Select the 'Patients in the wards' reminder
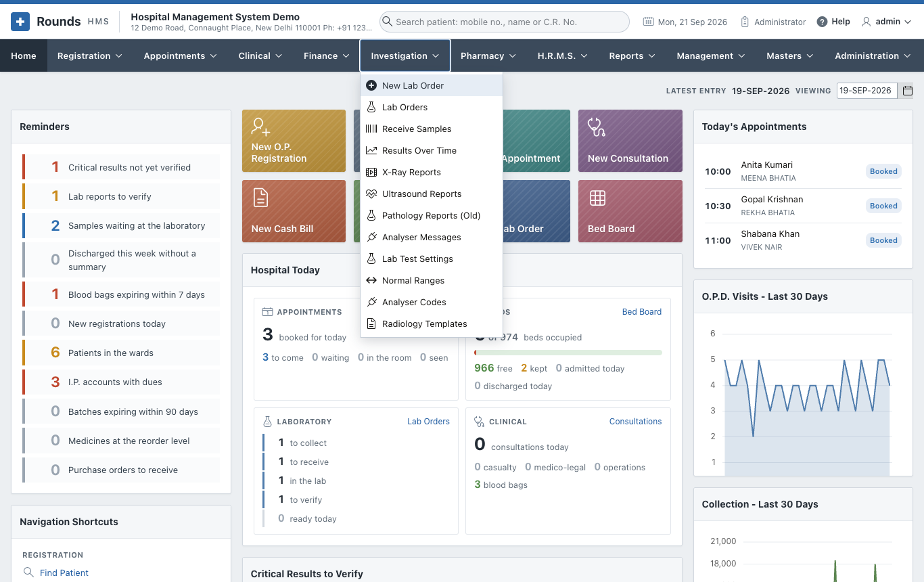924x582 pixels. tap(121, 353)
